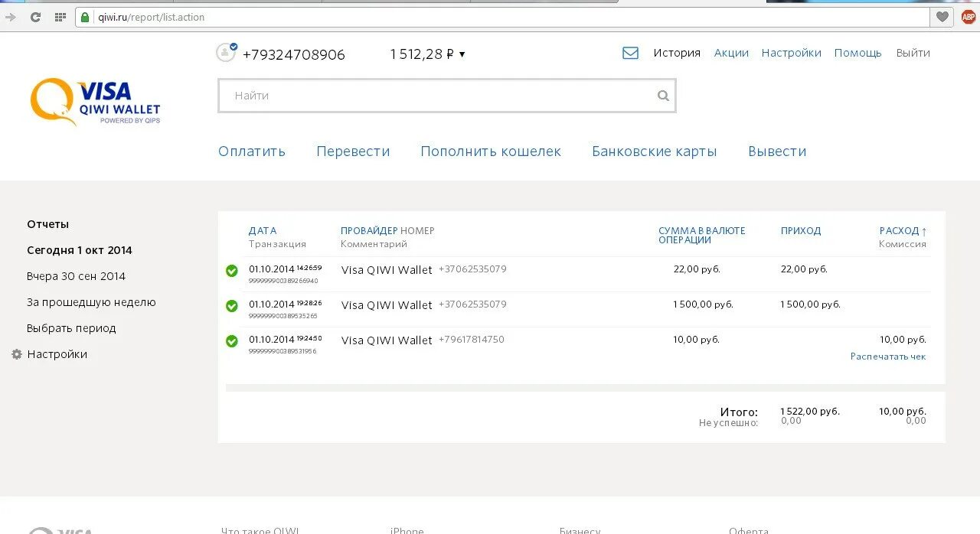Image resolution: width=980 pixels, height=534 pixels.
Task: Click the green check for 1 500,00 руб. transaction
Action: [x=232, y=306]
